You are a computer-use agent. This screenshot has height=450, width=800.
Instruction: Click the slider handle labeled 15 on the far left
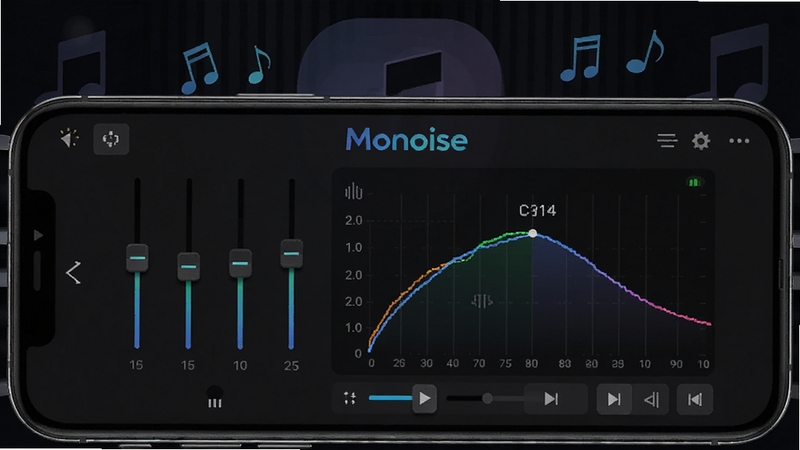point(137,258)
